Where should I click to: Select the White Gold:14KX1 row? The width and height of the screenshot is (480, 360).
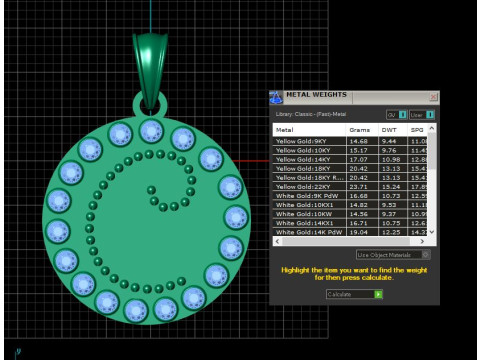pos(350,223)
